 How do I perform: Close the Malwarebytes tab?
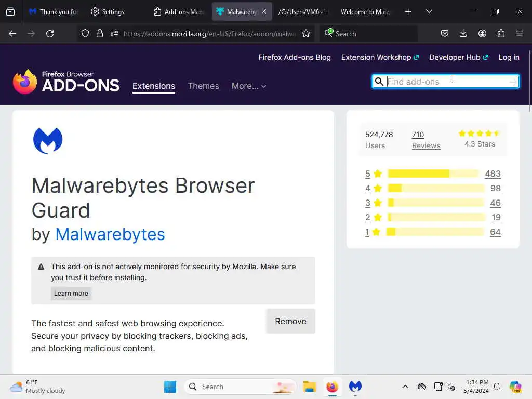[264, 11]
